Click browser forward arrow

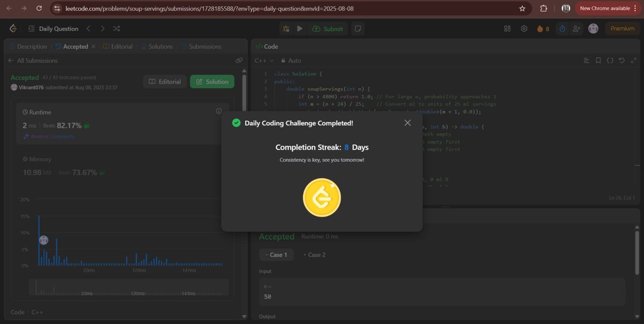click(25, 9)
